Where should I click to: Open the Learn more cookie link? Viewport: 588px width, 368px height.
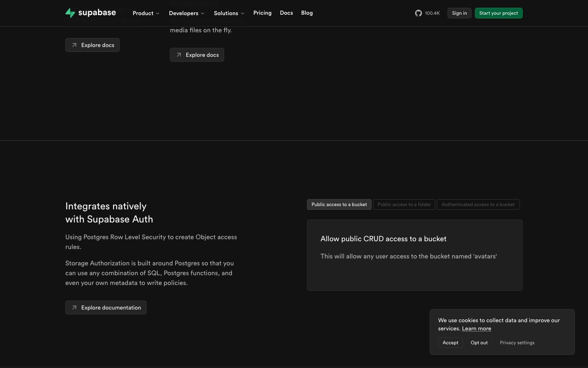(x=476, y=329)
